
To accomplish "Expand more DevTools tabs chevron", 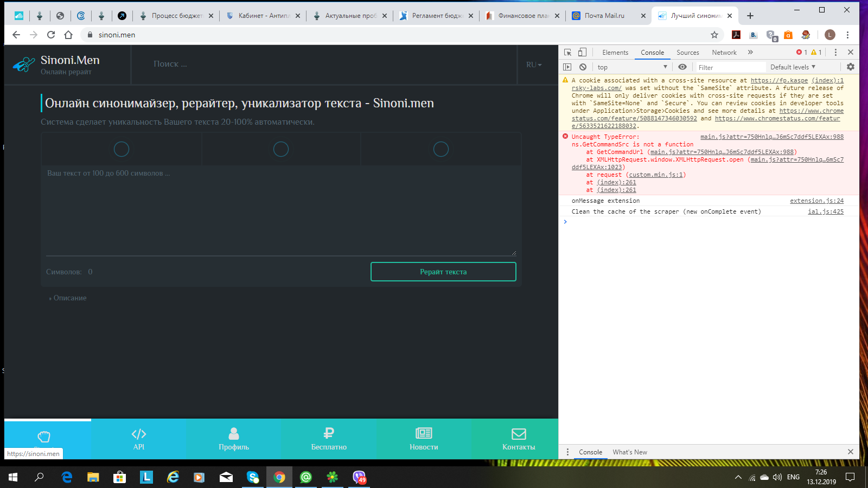I will click(750, 52).
